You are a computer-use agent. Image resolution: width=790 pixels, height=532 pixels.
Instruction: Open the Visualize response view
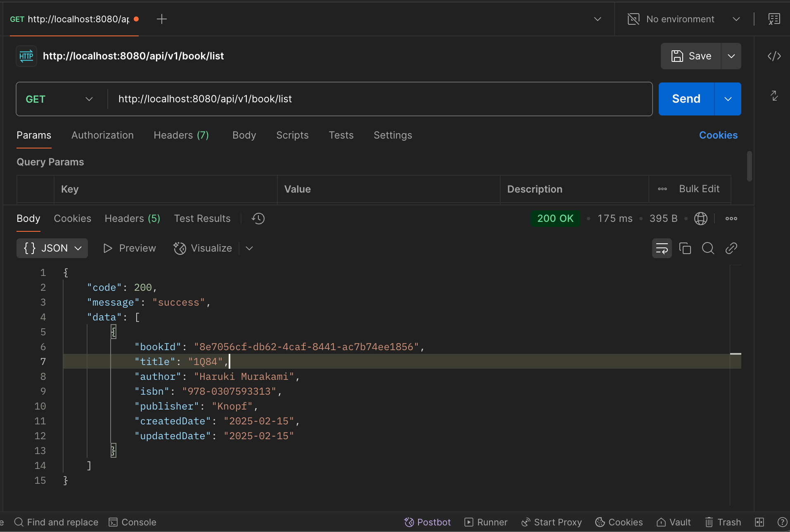coord(203,248)
